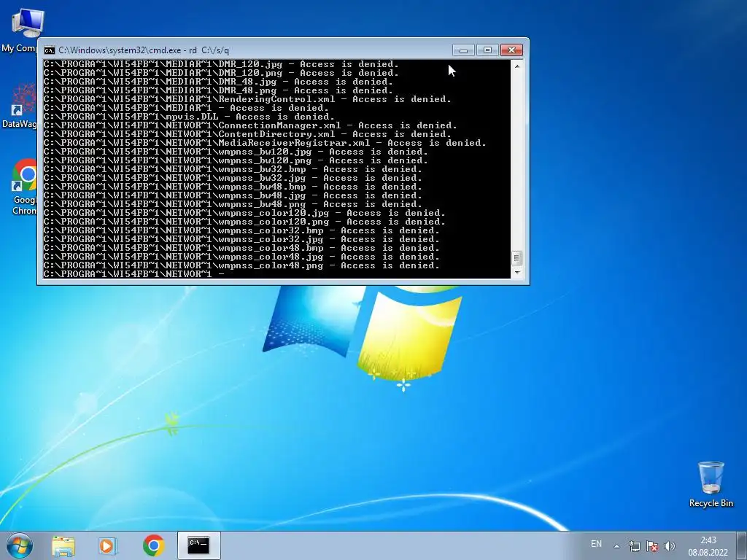747x560 pixels.
Task: Open the EN language indicator
Action: point(596,544)
